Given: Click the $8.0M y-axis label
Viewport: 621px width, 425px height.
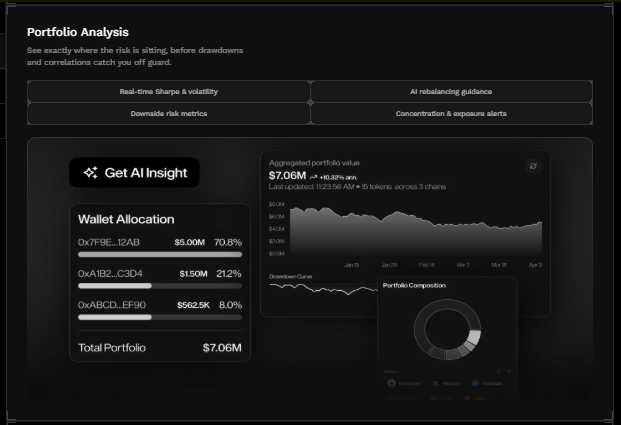Looking at the screenshot, I should (x=276, y=204).
